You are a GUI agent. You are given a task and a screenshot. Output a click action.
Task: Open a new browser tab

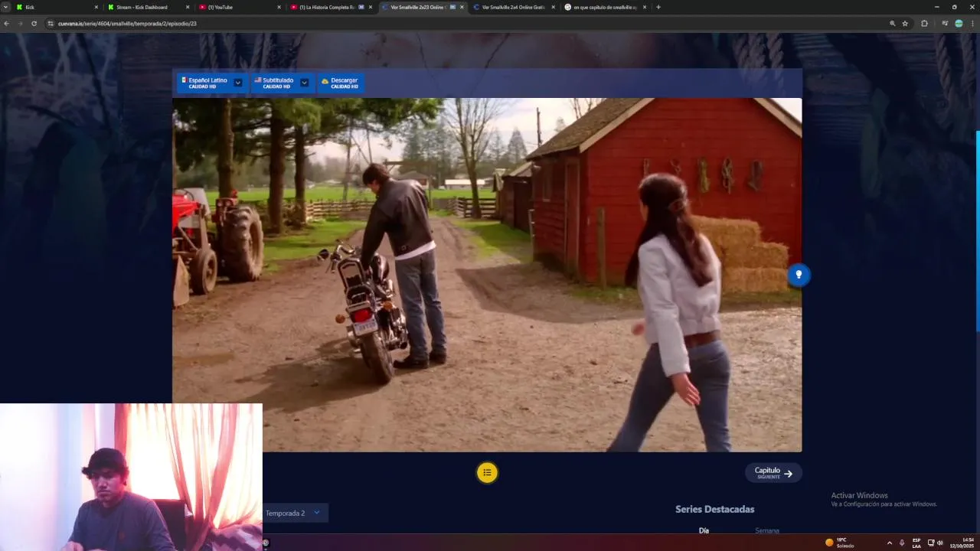point(658,7)
